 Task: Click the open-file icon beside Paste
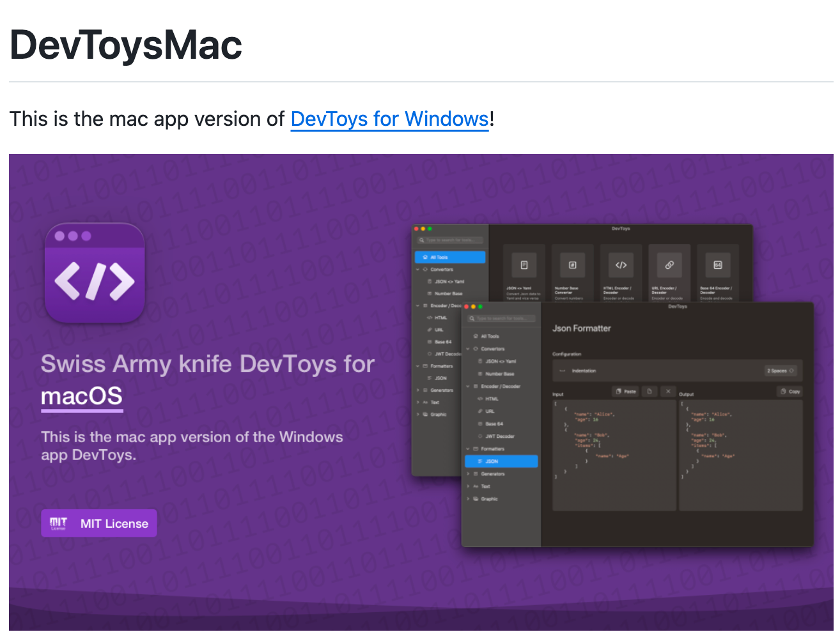point(649,391)
